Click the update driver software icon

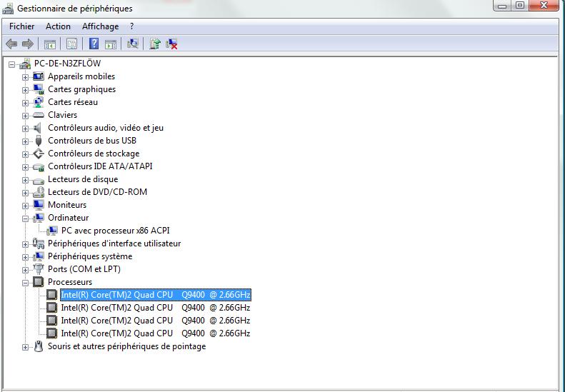pyautogui.click(x=154, y=44)
